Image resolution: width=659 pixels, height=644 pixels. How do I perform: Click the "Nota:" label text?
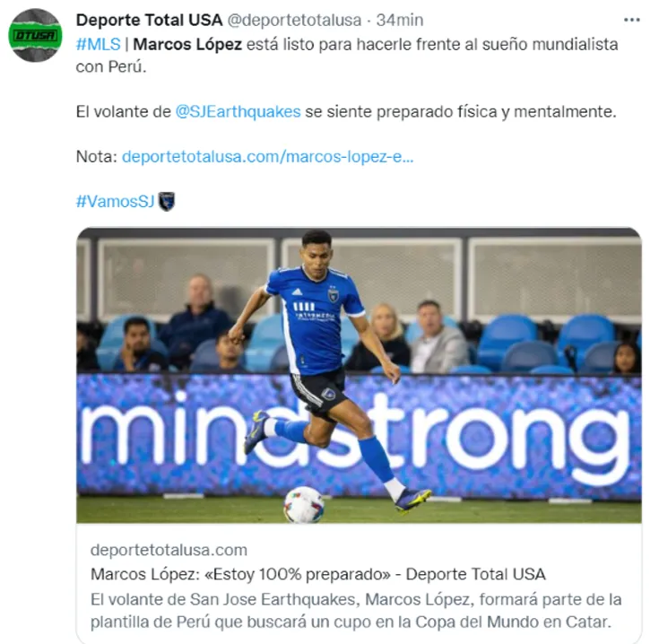tap(97, 157)
